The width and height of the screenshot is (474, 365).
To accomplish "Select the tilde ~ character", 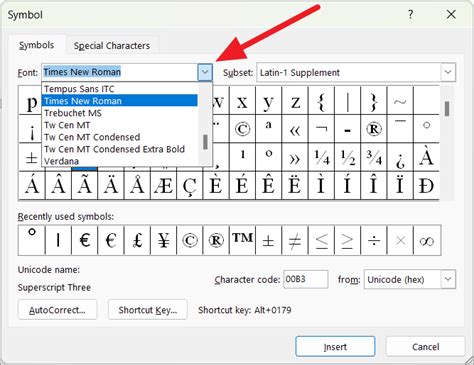I will [400, 101].
